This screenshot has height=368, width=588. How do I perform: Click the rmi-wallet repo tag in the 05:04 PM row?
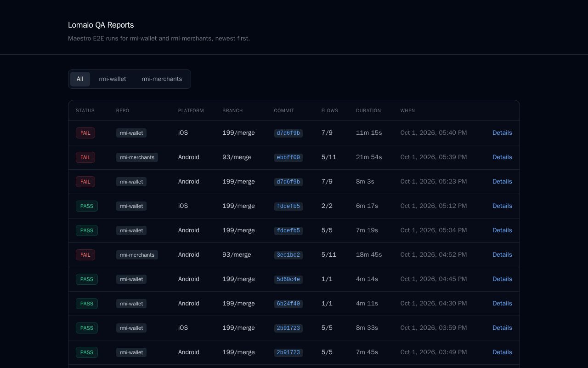[x=131, y=230]
